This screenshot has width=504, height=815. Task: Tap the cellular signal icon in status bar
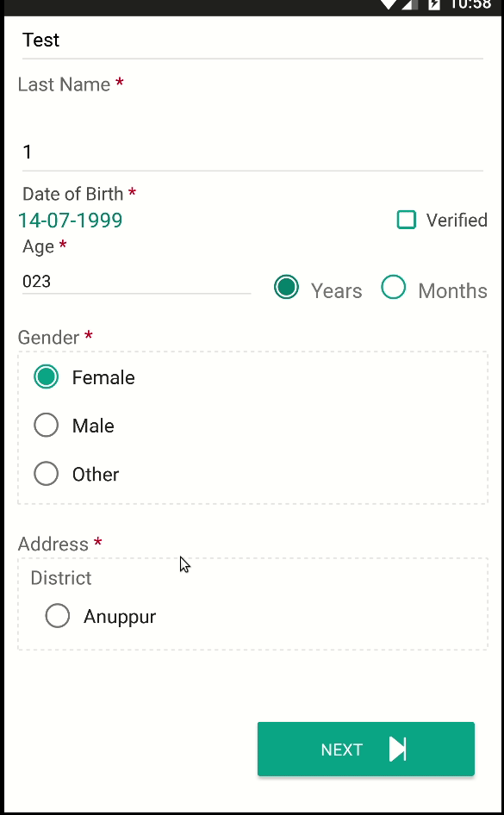pos(410,4)
